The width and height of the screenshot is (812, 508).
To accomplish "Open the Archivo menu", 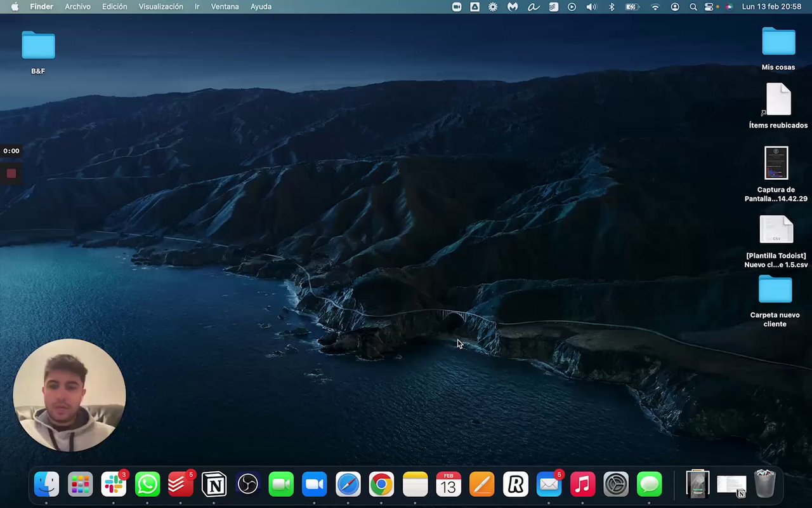I will [x=77, y=7].
